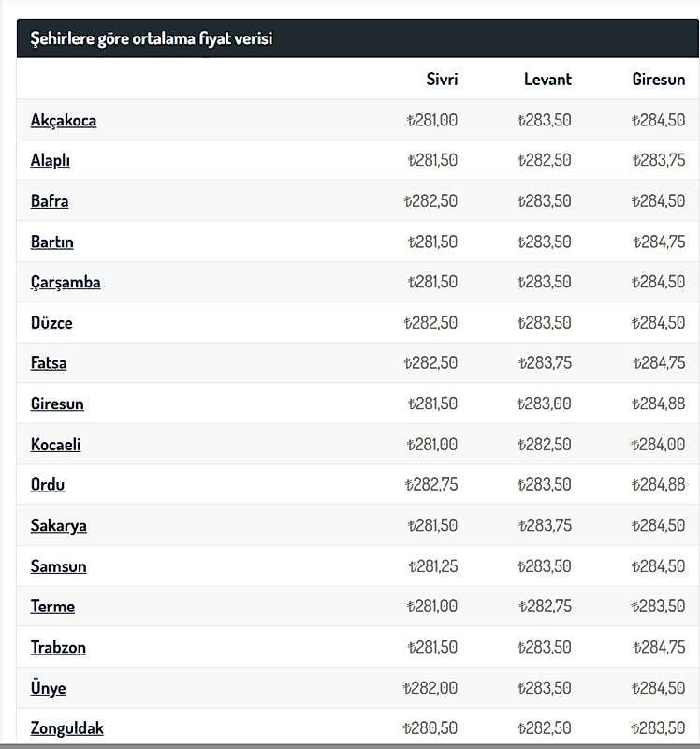This screenshot has height=749, width=700.
Task: Open the Bafra city link
Action: [x=50, y=201]
